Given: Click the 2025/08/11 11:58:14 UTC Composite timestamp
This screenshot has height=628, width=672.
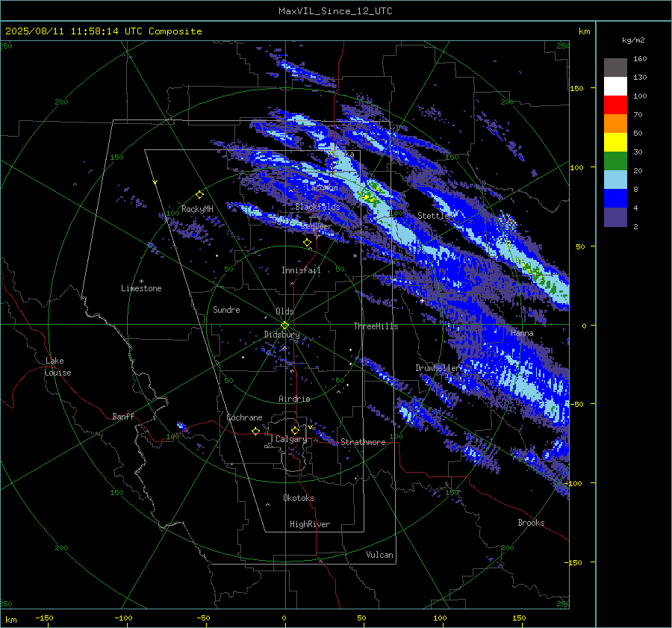Looking at the screenshot, I should click(x=103, y=31).
